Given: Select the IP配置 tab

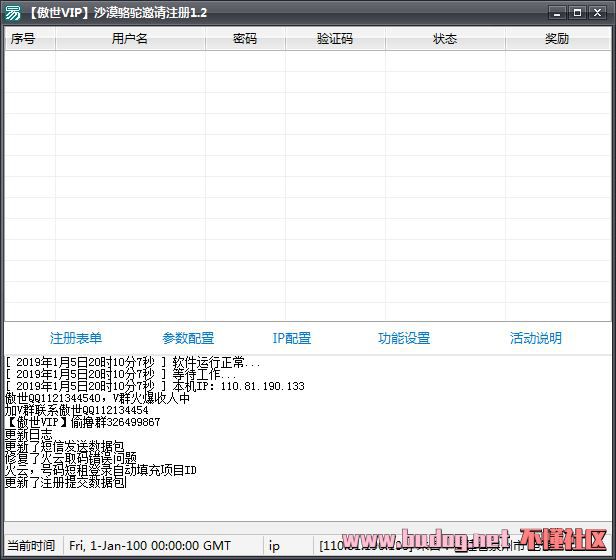Looking at the screenshot, I should [292, 338].
